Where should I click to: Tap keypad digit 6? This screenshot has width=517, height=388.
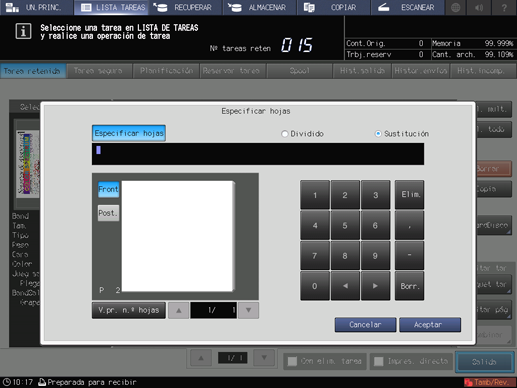click(375, 225)
